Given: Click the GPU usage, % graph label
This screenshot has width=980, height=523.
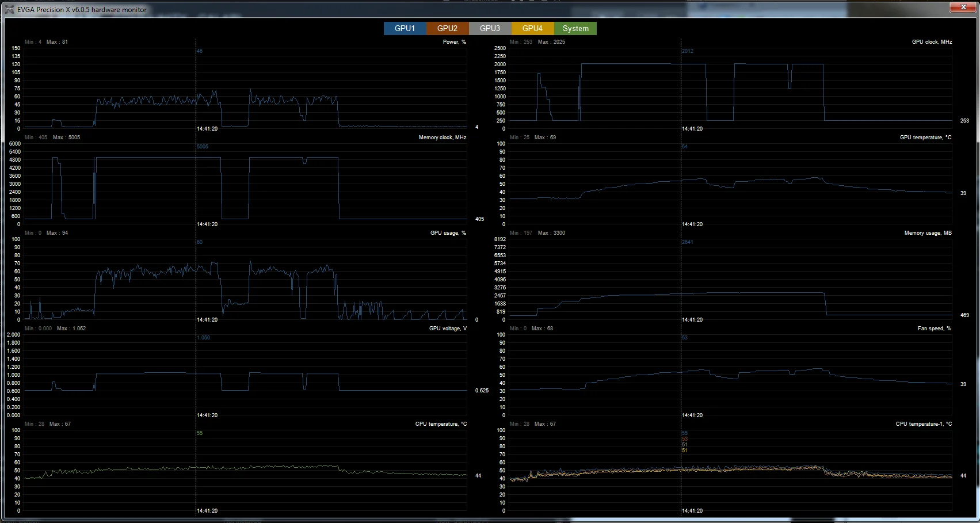Looking at the screenshot, I should tap(448, 233).
